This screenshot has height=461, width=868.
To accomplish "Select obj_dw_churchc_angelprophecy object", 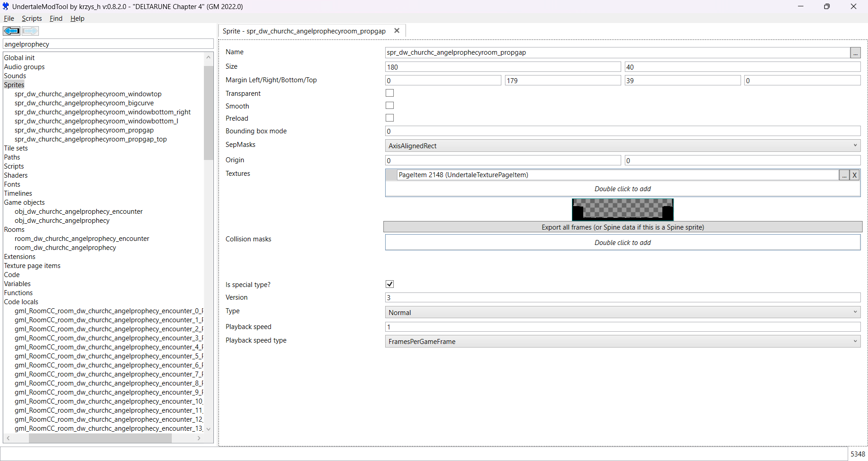I will pyautogui.click(x=62, y=221).
